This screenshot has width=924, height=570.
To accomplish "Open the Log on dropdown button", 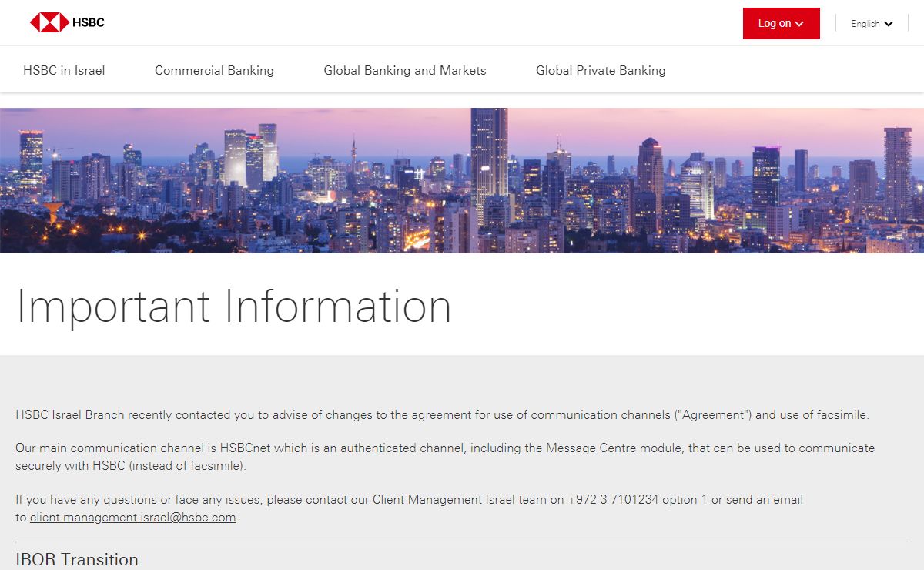I will 781,23.
